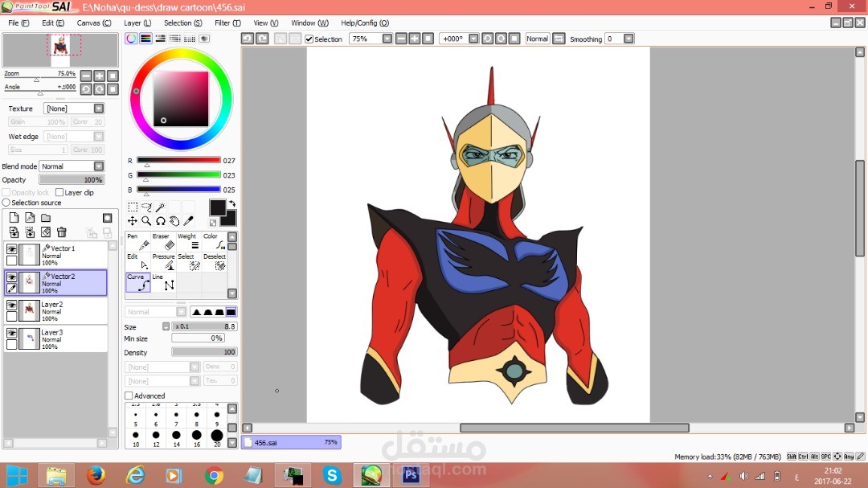The width and height of the screenshot is (868, 488).
Task: Click the transfer down layer icon
Action: [14, 232]
